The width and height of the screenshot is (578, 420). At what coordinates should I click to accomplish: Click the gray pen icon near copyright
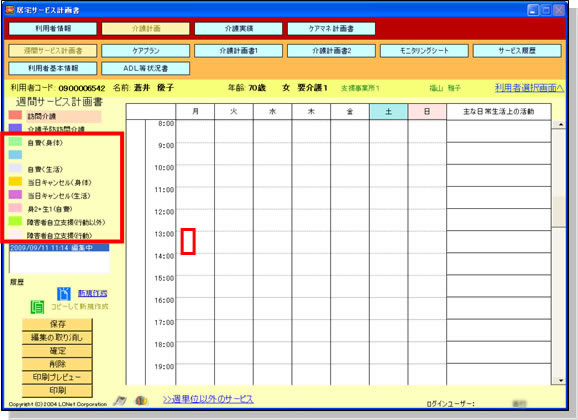(x=120, y=401)
